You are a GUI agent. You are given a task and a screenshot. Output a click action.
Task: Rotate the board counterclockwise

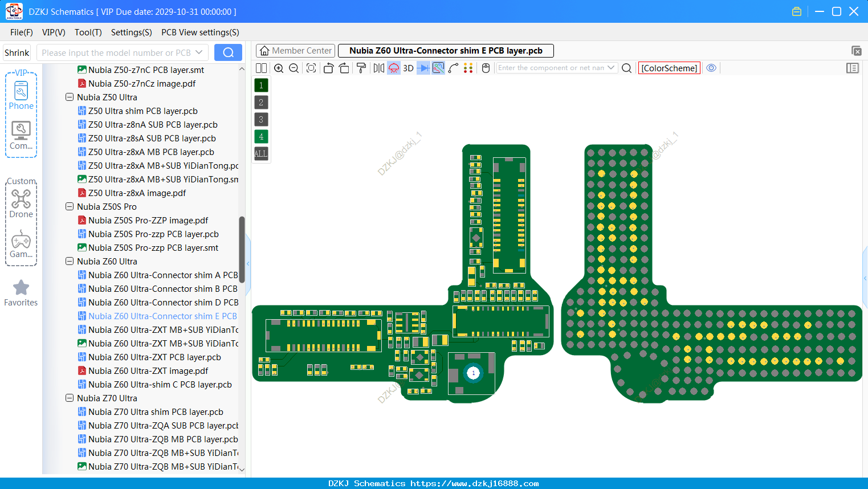(x=328, y=68)
